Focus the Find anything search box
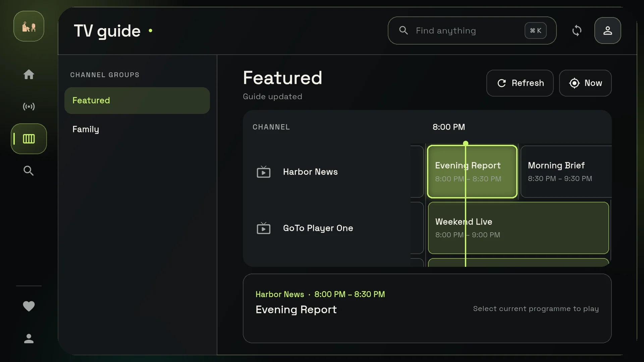 click(472, 31)
